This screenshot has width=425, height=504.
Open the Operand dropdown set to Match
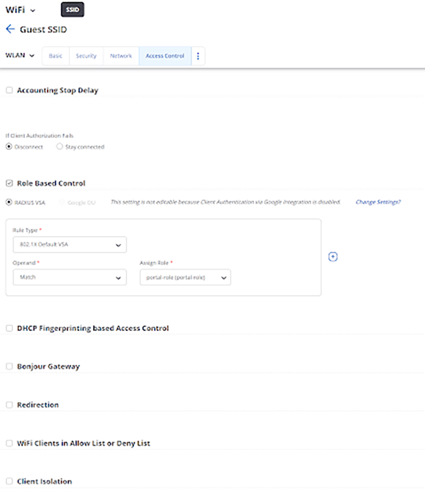69,277
